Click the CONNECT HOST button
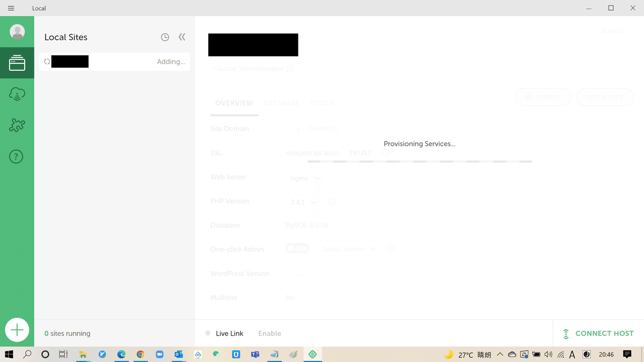This screenshot has height=362, width=644. pos(598,334)
